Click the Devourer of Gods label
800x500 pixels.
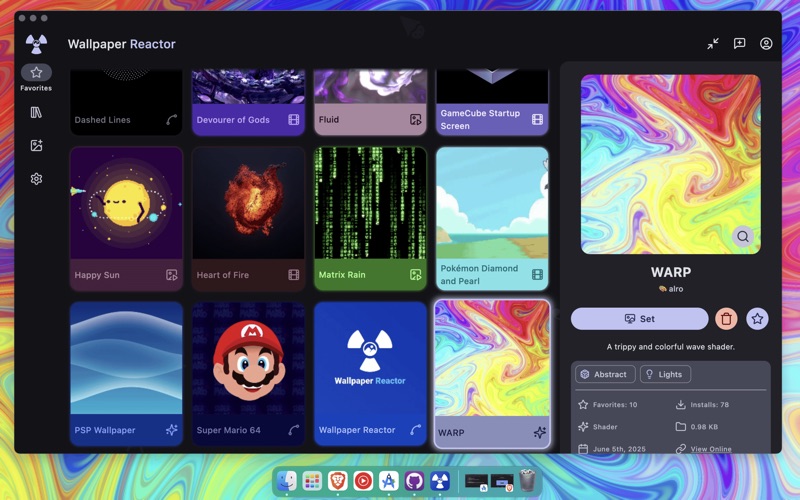(233, 120)
